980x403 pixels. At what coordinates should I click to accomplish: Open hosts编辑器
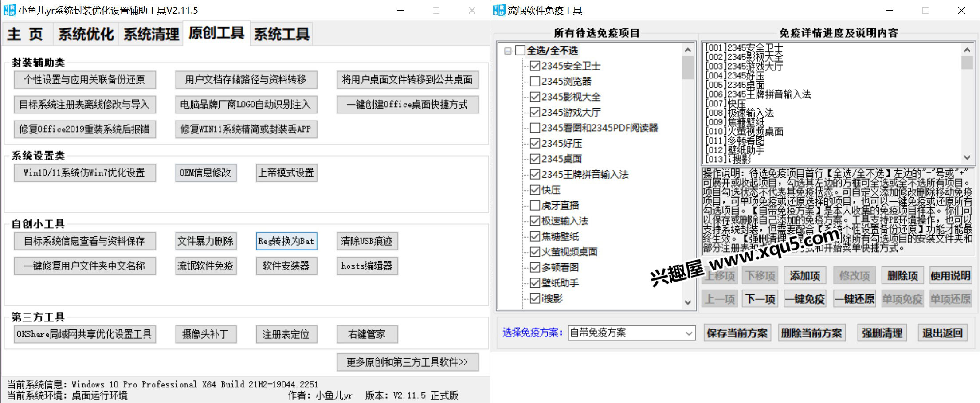(367, 266)
